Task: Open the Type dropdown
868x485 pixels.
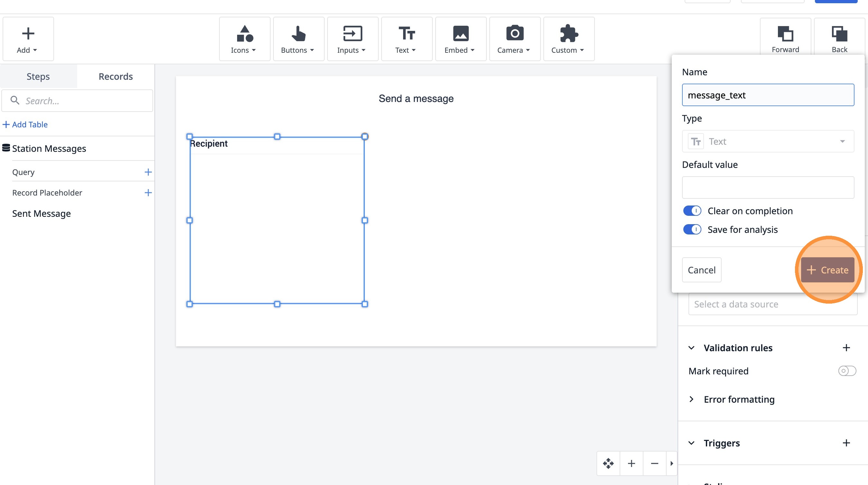Action: (x=768, y=142)
